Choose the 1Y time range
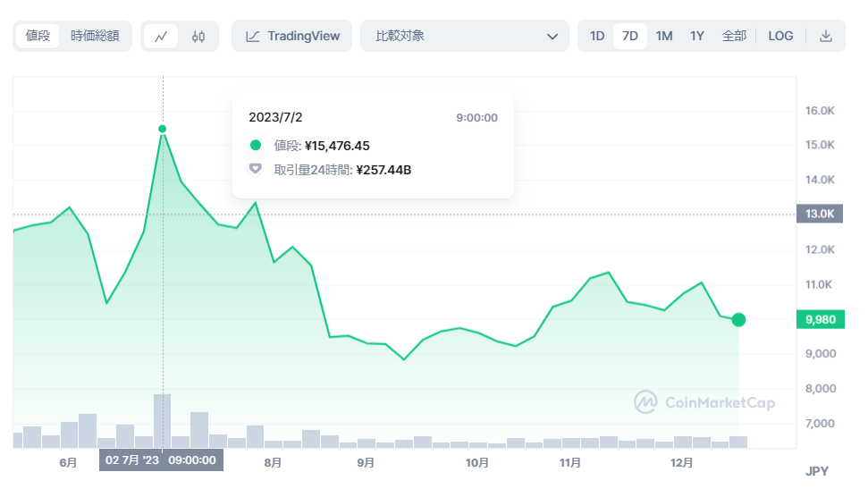Image resolution: width=868 pixels, height=489 pixels. pos(697,36)
